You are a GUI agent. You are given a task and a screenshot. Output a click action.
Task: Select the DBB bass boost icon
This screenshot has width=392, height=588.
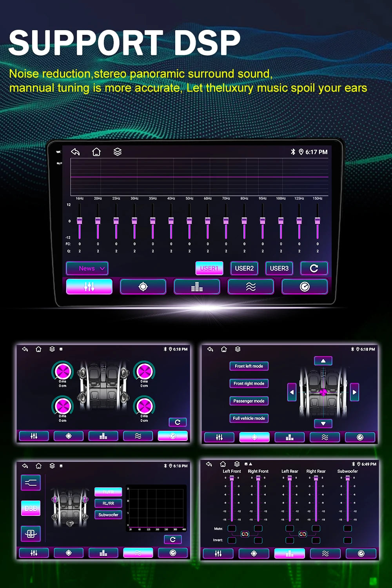click(31, 508)
